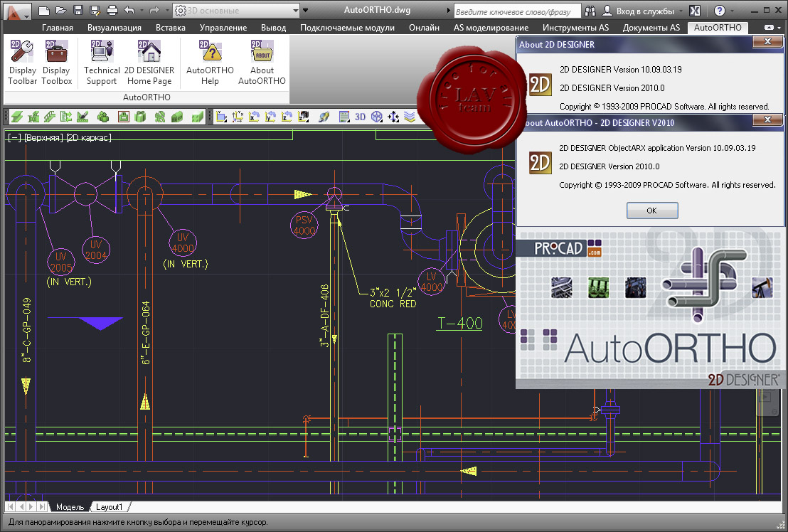Open the AutoCAD application menu button
This screenshot has height=532, width=788.
(16, 11)
